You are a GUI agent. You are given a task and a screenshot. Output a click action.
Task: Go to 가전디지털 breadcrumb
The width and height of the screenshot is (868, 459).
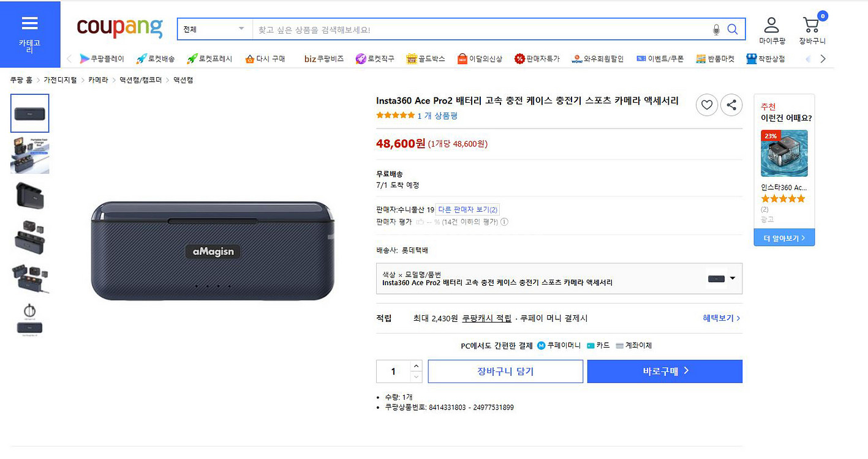60,80
